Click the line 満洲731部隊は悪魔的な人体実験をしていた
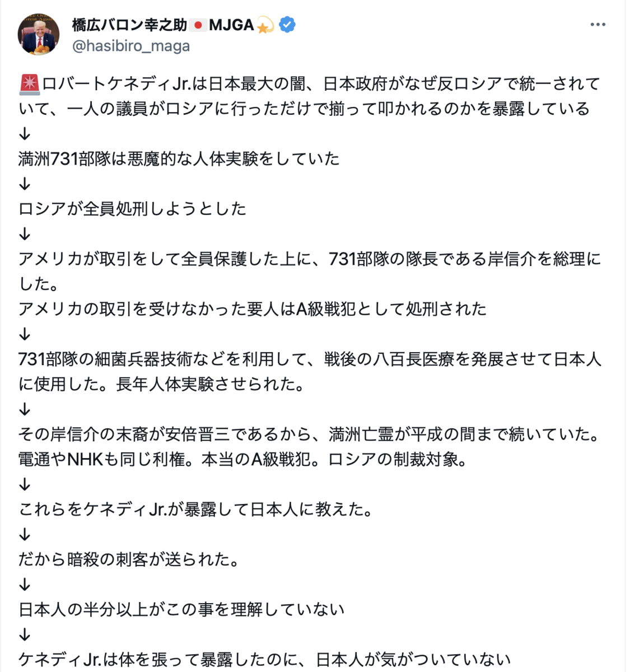This screenshot has width=630, height=672. pyautogui.click(x=179, y=158)
